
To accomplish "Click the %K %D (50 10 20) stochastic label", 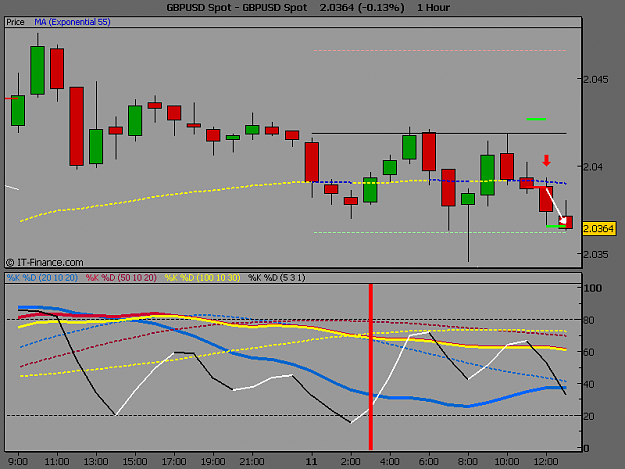I will [121, 278].
